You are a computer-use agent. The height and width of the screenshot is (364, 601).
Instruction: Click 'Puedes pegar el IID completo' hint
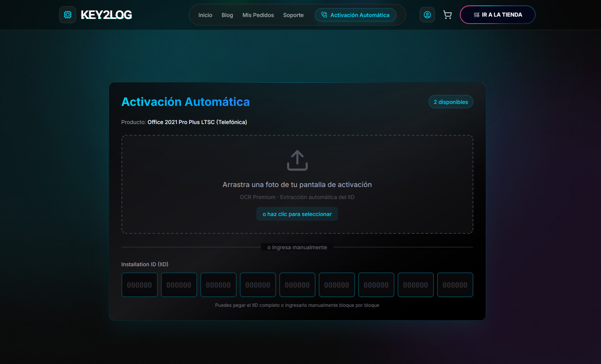click(x=297, y=305)
